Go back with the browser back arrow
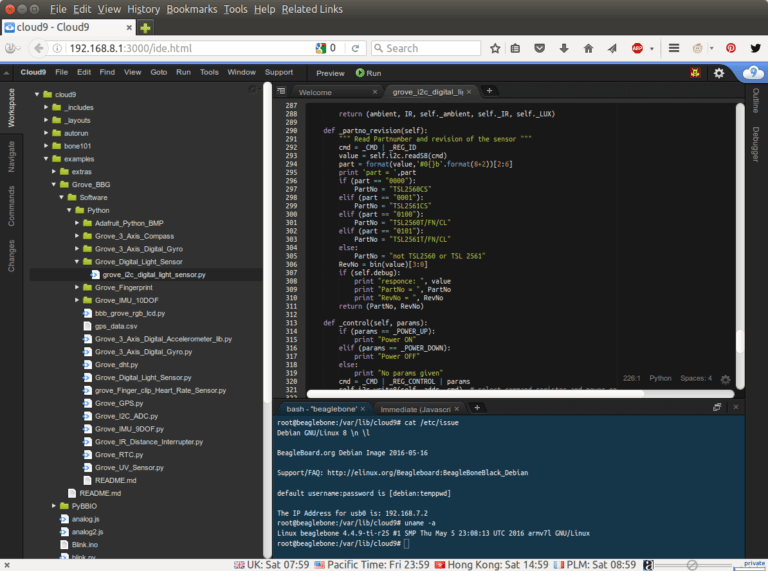 [38, 48]
